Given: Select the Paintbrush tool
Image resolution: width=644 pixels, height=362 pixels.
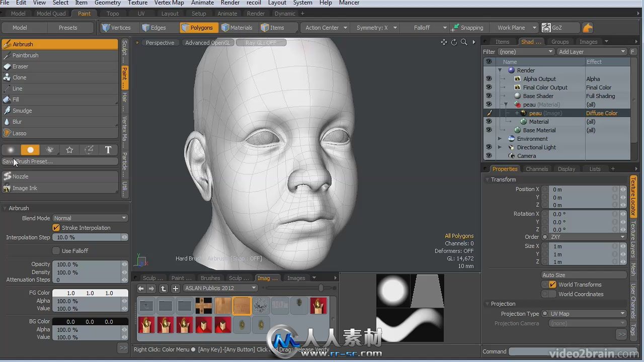Looking at the screenshot, I should (60, 55).
